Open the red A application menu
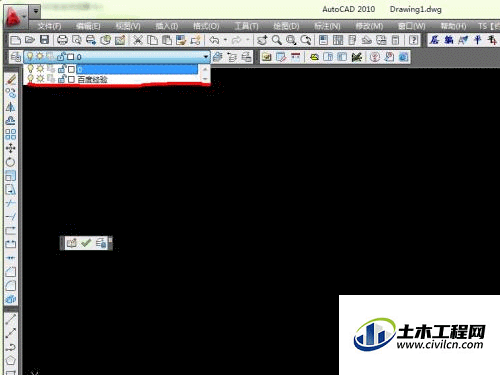This screenshot has width=500, height=375. pos(15,17)
